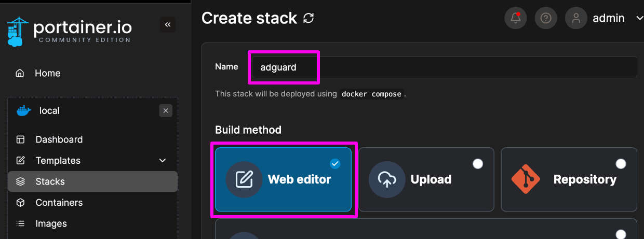This screenshot has width=644, height=239.
Task: Click the Web editor pencil icon
Action: click(x=244, y=179)
